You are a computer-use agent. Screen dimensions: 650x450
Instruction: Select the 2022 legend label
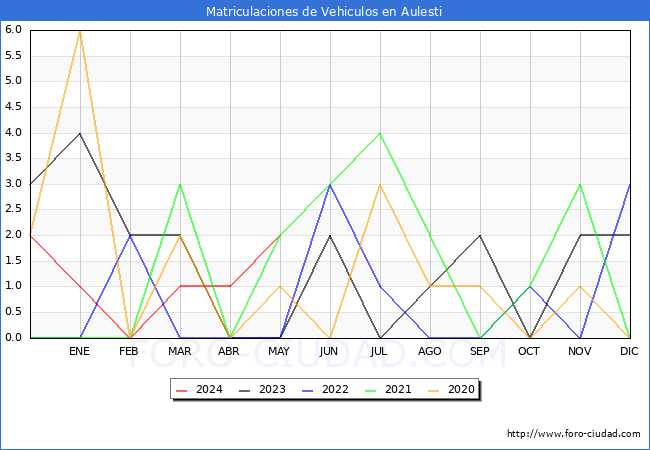(335, 389)
